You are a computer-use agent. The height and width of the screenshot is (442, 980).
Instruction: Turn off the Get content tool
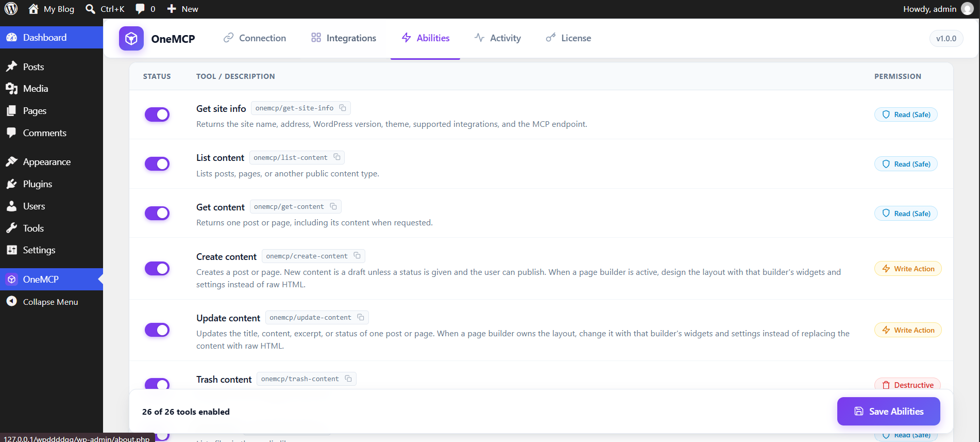[157, 213]
